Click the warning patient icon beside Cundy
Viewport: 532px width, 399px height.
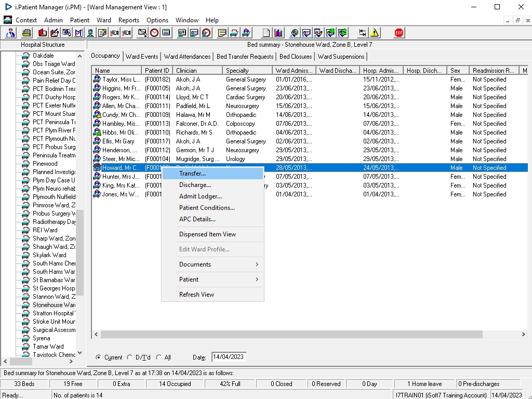coord(97,114)
